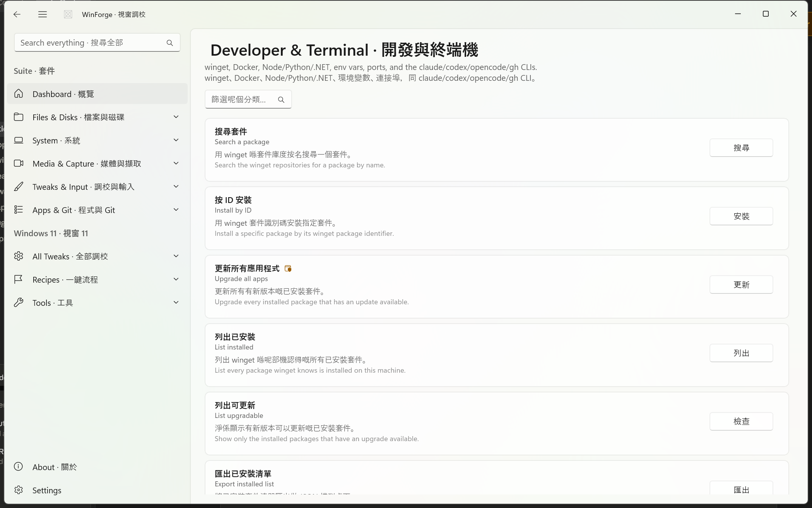This screenshot has height=508, width=812.
Task: Click the 匯出已安裝清單 card title
Action: (243, 474)
